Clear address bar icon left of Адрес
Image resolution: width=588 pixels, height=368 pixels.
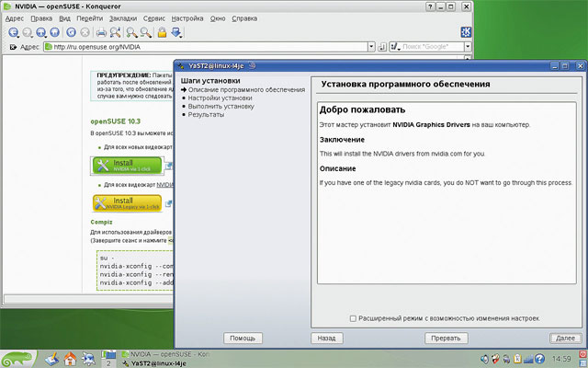13,47
